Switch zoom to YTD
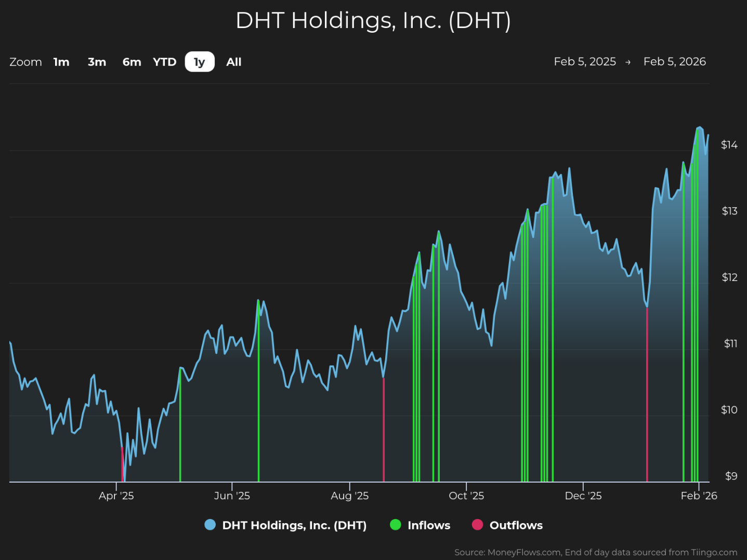The image size is (747, 560). point(165,62)
